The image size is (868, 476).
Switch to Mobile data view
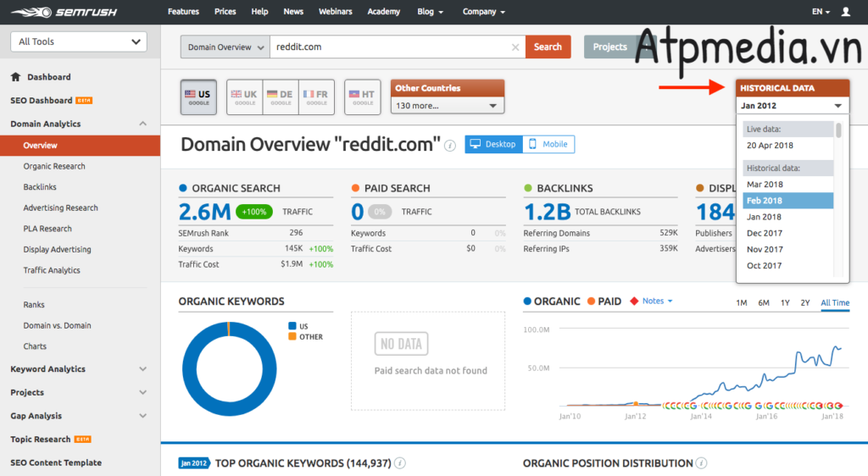pos(548,144)
